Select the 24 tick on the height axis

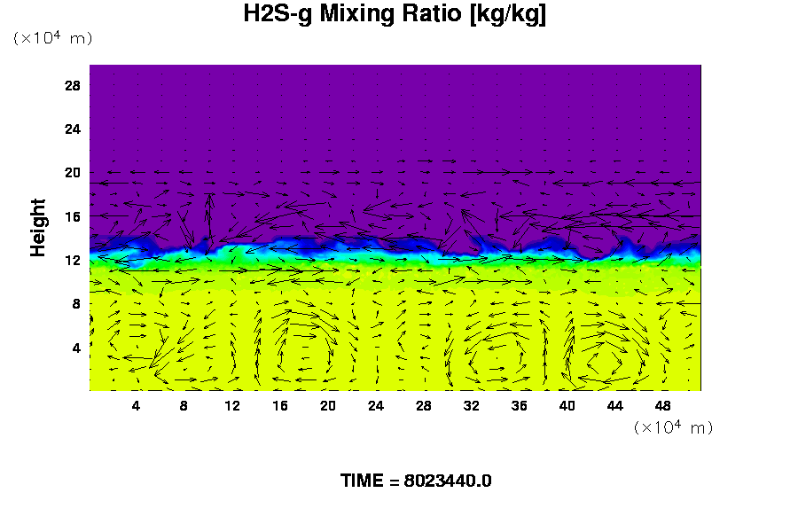tap(72, 129)
